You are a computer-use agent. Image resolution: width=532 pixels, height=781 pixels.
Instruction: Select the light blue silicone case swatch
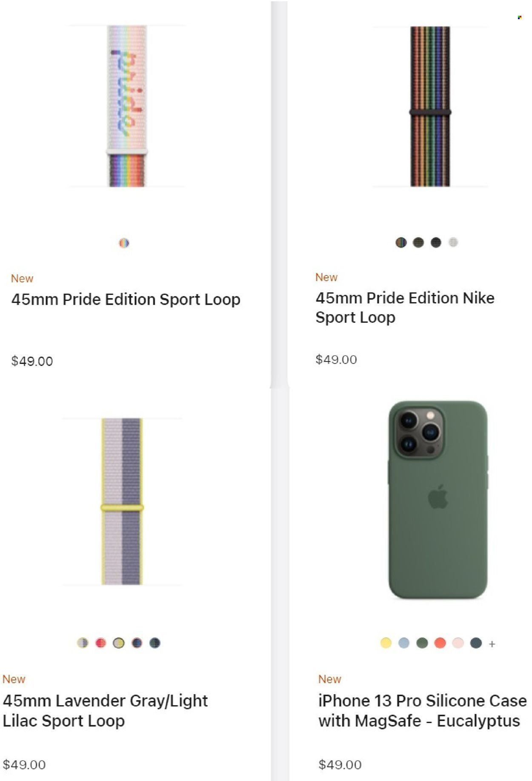(404, 643)
